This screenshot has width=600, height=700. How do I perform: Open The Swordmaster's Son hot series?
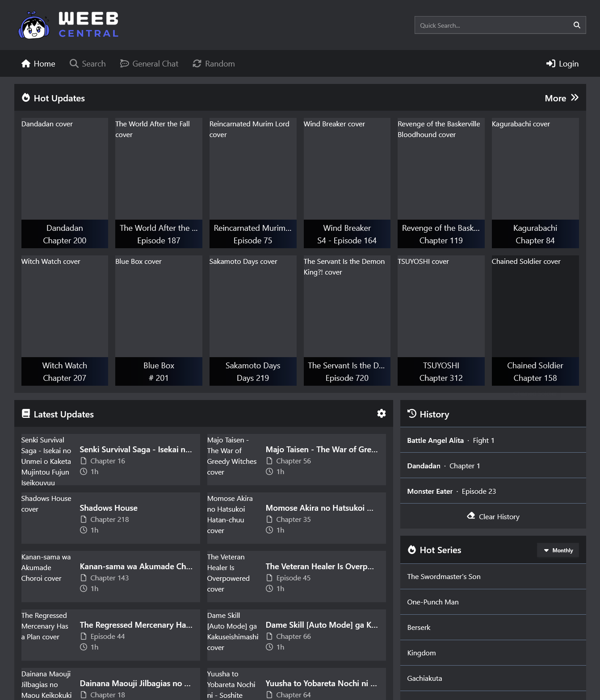[x=493, y=576]
